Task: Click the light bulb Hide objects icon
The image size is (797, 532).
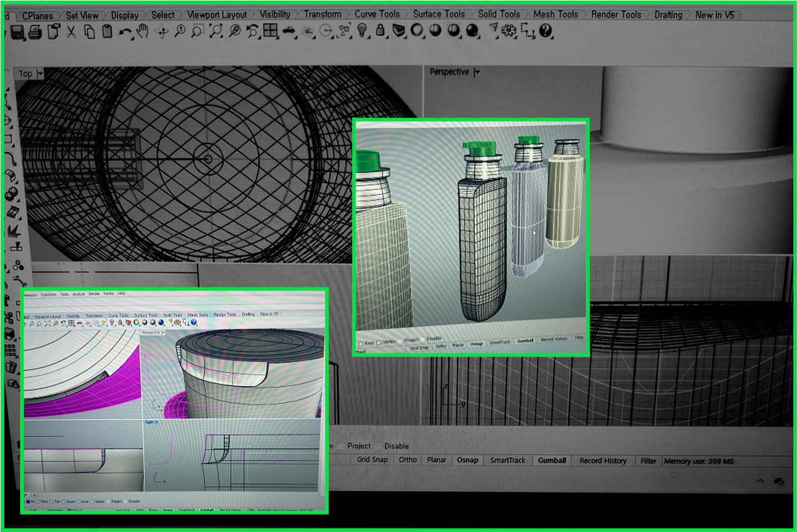Action: pyautogui.click(x=362, y=31)
